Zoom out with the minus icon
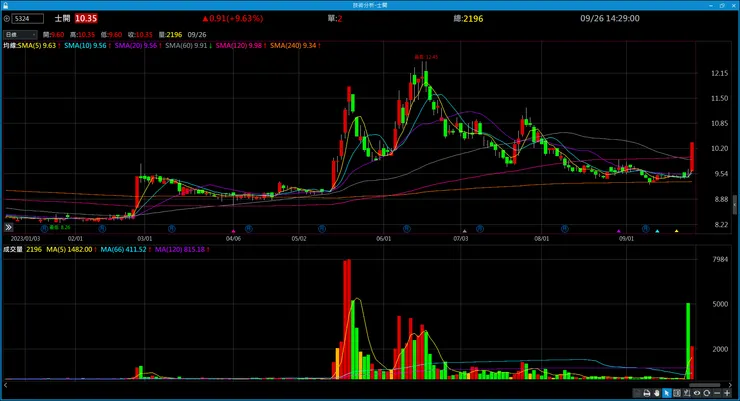This screenshot has width=740, height=401. point(717,393)
